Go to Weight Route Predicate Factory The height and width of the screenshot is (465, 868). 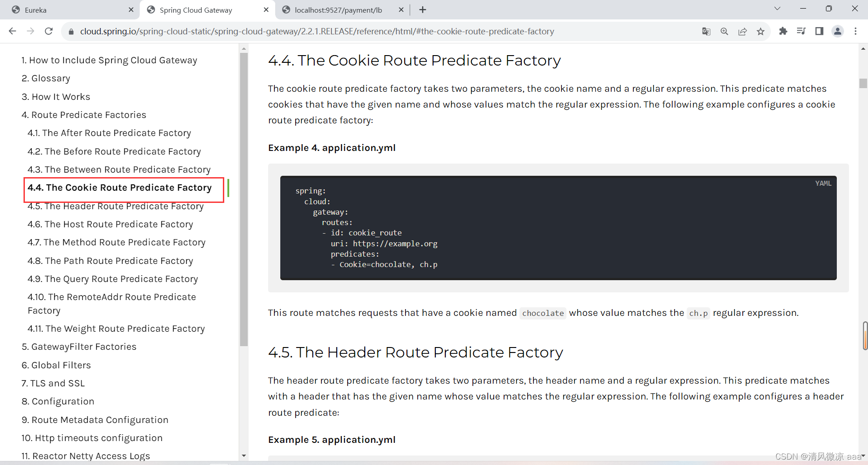[x=116, y=329]
